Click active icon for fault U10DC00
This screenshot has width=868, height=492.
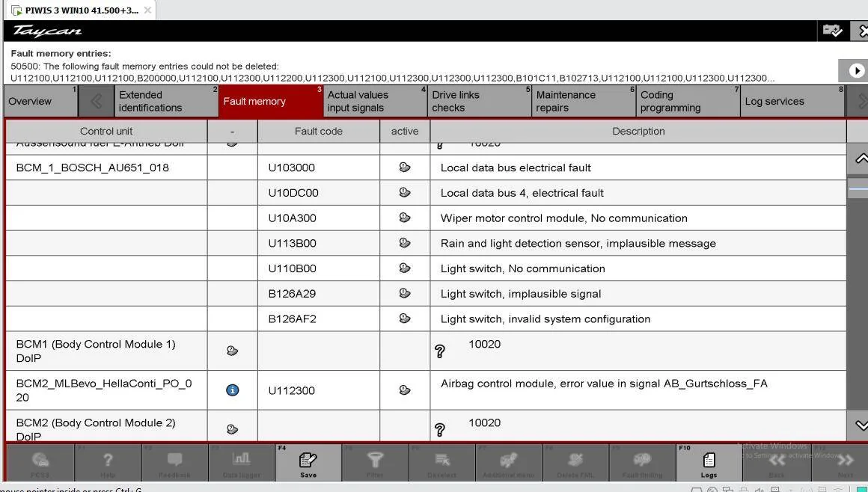pyautogui.click(x=405, y=193)
